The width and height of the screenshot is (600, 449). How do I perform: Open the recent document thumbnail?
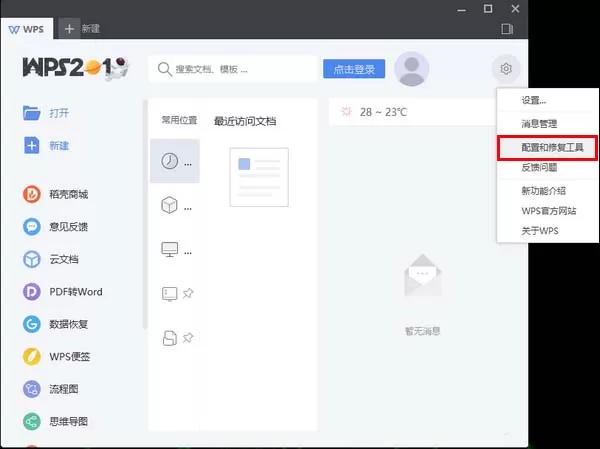(259, 177)
